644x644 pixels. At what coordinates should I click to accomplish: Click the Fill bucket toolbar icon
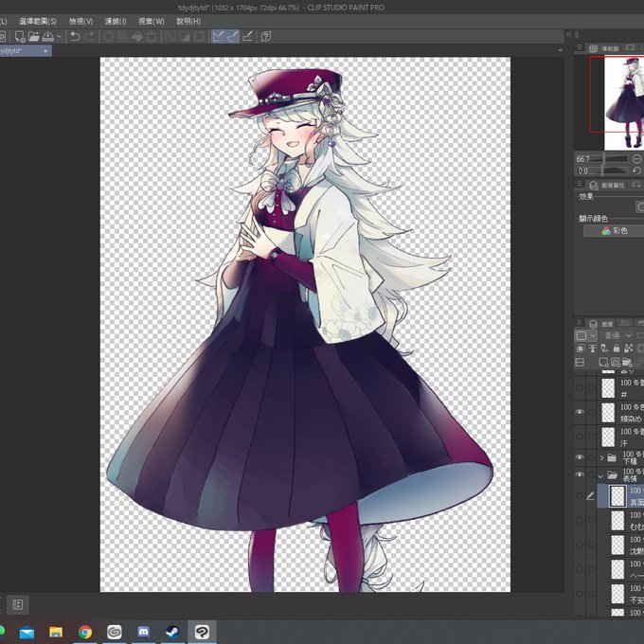click(136, 37)
